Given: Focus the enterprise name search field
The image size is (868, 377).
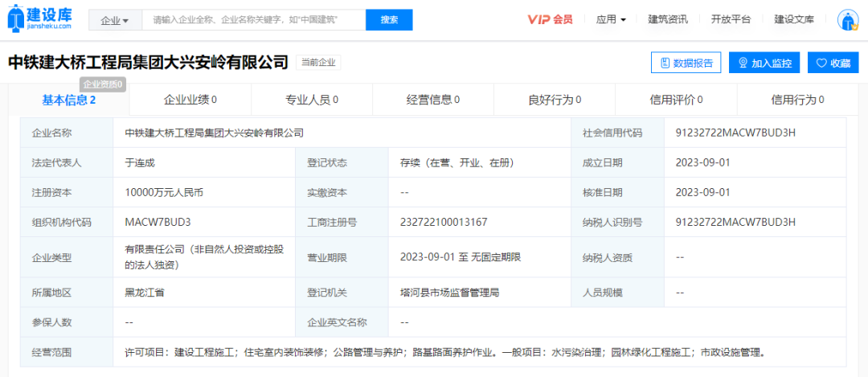Looking at the screenshot, I should pyautogui.click(x=253, y=20).
